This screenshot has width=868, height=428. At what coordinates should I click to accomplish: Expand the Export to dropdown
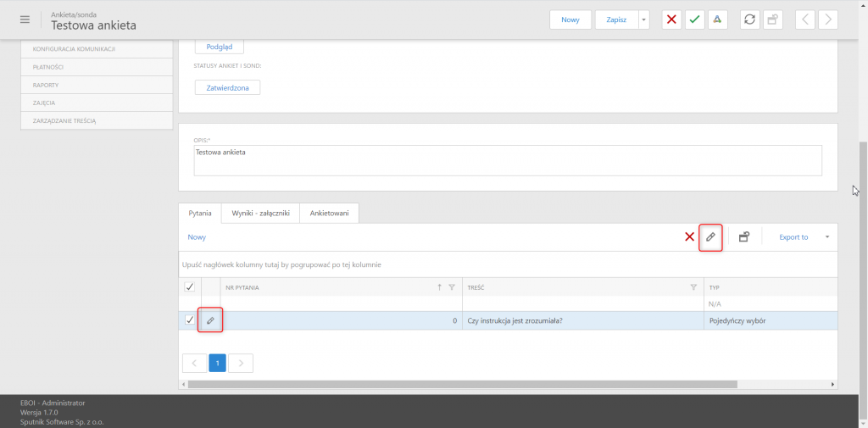(827, 237)
